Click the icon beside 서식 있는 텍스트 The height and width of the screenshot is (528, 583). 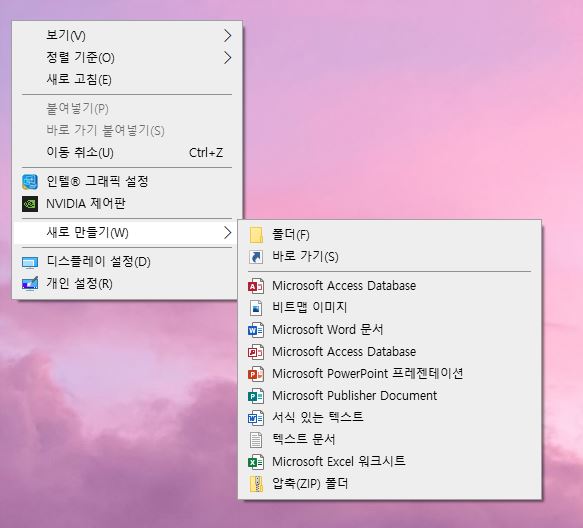(x=256, y=418)
